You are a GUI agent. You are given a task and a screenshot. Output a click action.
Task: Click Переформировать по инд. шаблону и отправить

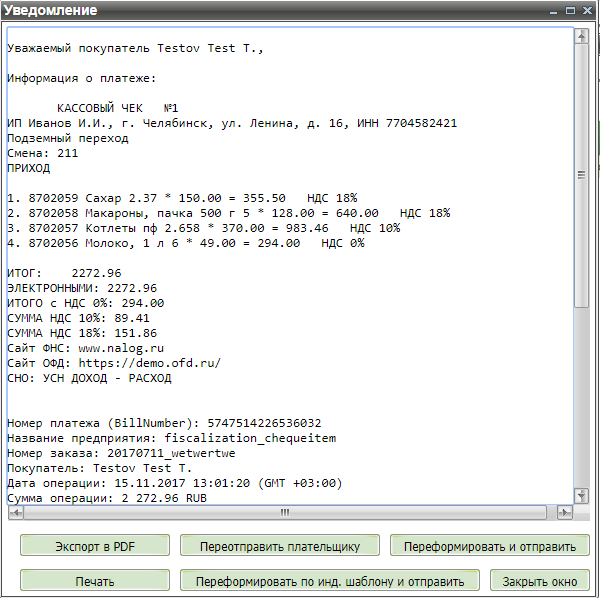(x=329, y=581)
